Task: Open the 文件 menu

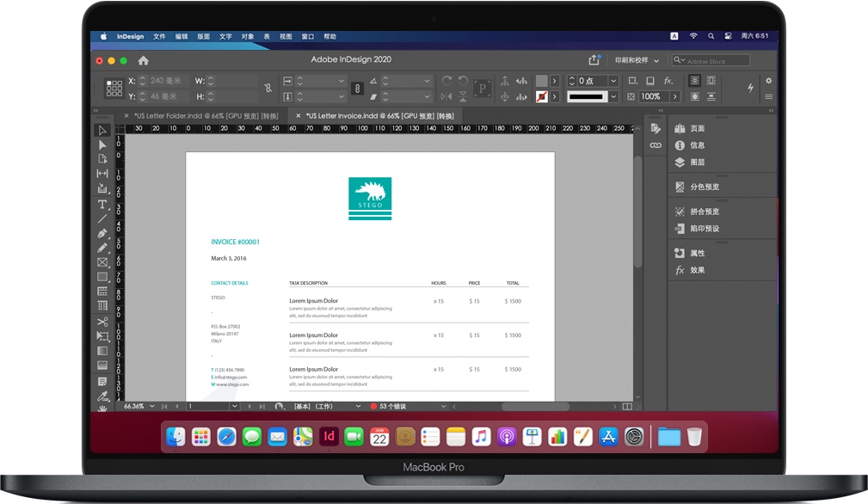Action: [x=159, y=37]
